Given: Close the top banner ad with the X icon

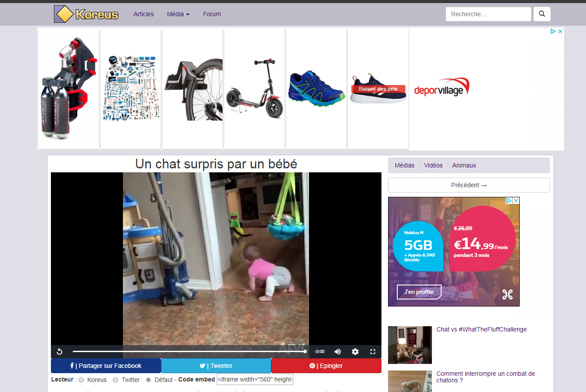Looking at the screenshot, I should [560, 31].
